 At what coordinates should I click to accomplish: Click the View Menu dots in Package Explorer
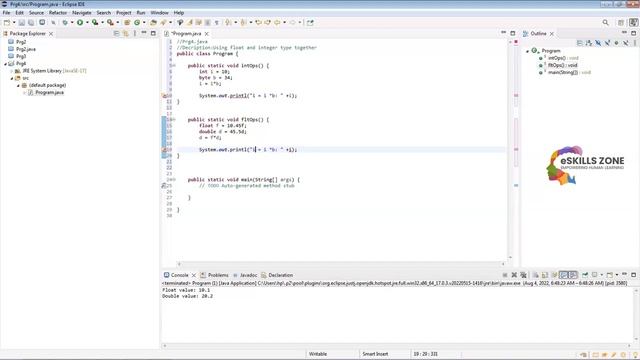point(135,33)
